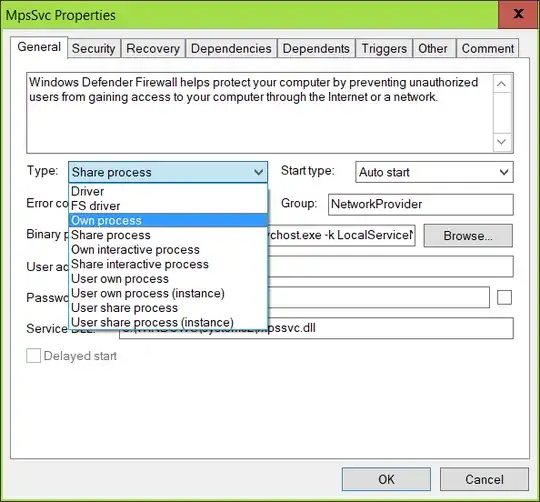
Task: Click the Password field
Action: click(x=378, y=297)
